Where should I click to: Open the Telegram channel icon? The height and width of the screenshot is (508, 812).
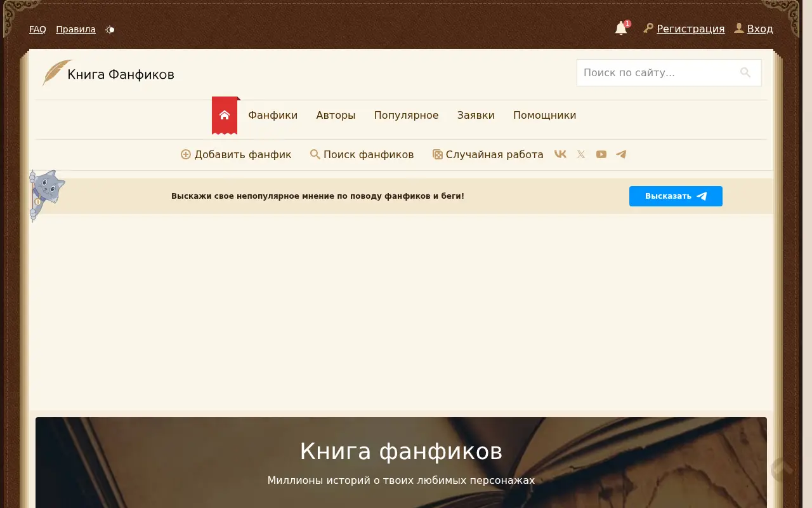[x=621, y=154]
